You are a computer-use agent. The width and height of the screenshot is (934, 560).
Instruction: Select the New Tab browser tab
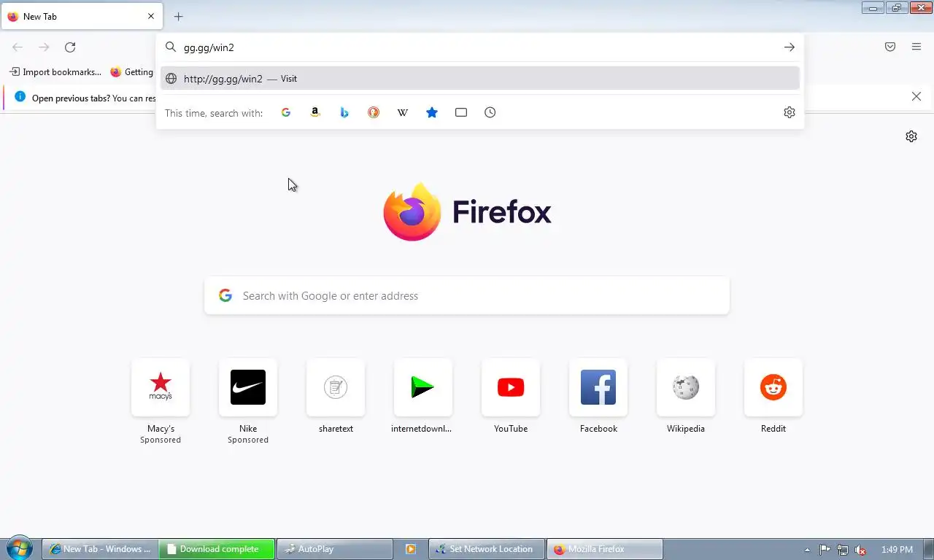(80, 16)
